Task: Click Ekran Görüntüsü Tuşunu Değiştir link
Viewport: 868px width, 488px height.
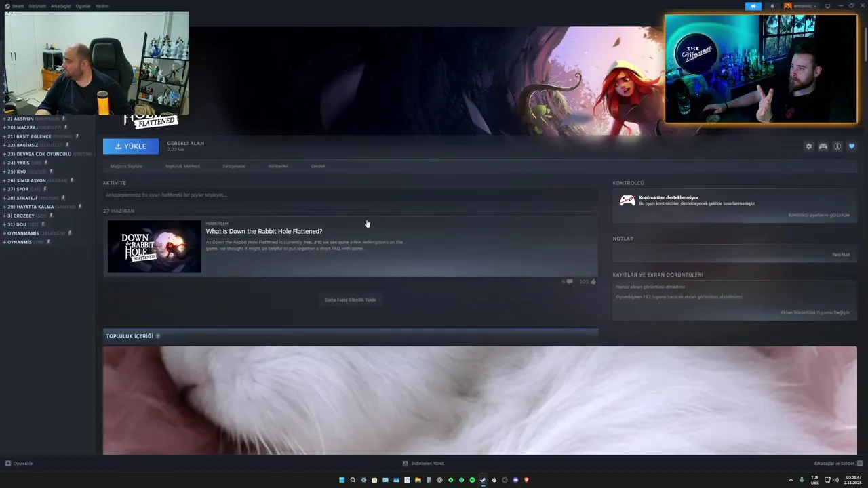Action: tap(815, 313)
